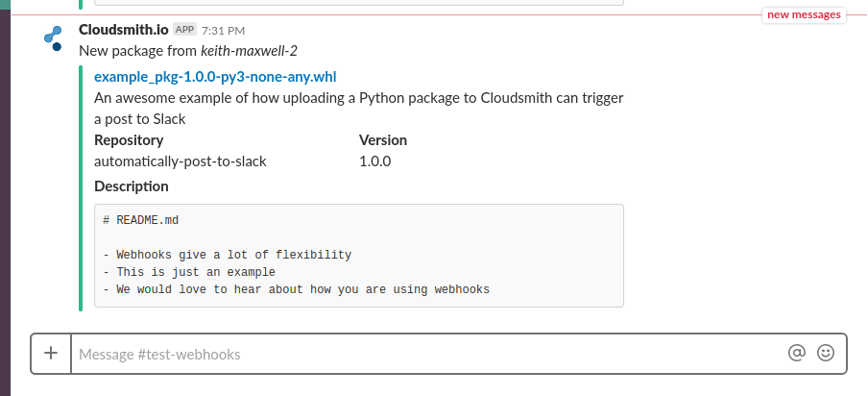Click the 'We would love to hear' line

click(296, 289)
